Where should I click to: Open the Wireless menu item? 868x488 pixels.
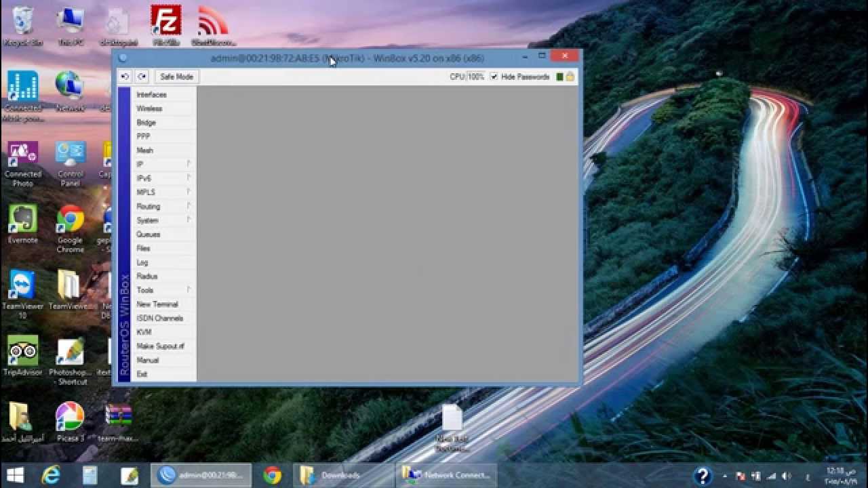163,108
